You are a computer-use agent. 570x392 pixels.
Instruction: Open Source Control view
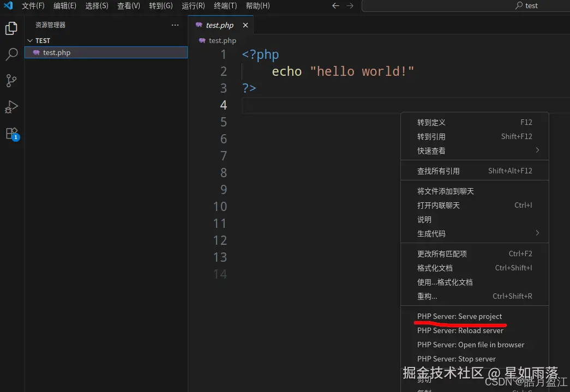[11, 80]
